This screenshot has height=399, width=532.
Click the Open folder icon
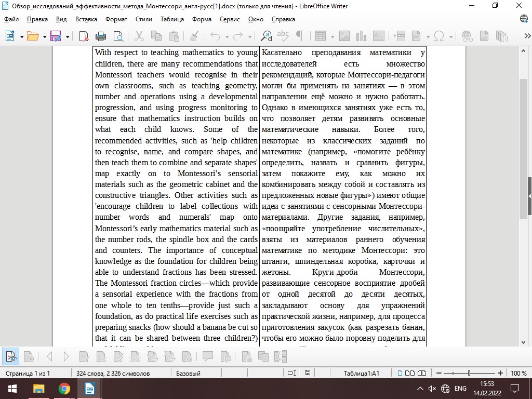33,36
